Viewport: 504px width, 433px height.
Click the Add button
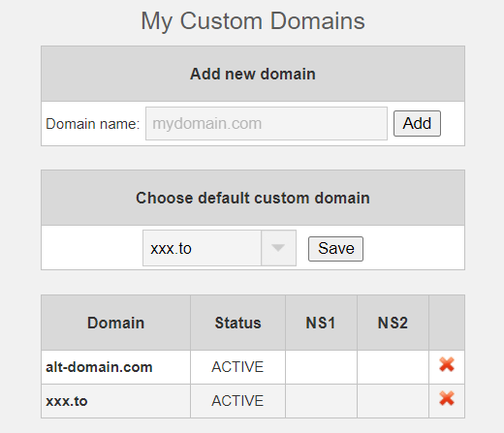[x=417, y=123]
